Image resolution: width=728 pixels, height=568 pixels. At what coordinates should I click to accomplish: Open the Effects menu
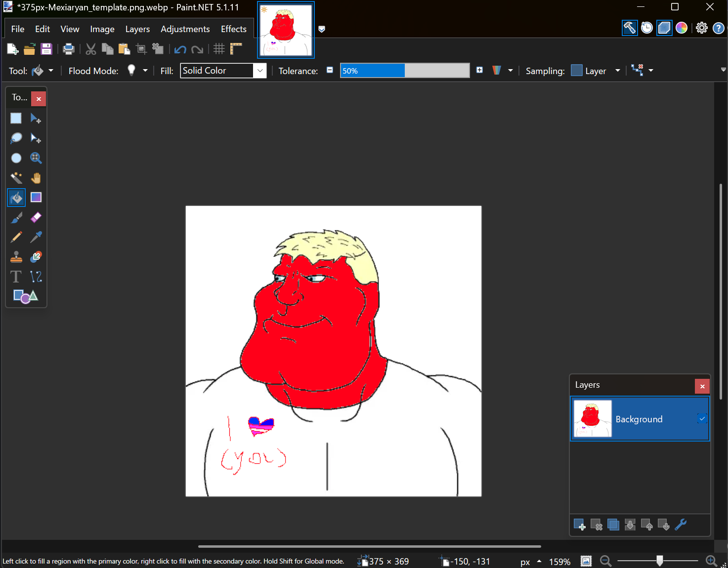point(233,29)
